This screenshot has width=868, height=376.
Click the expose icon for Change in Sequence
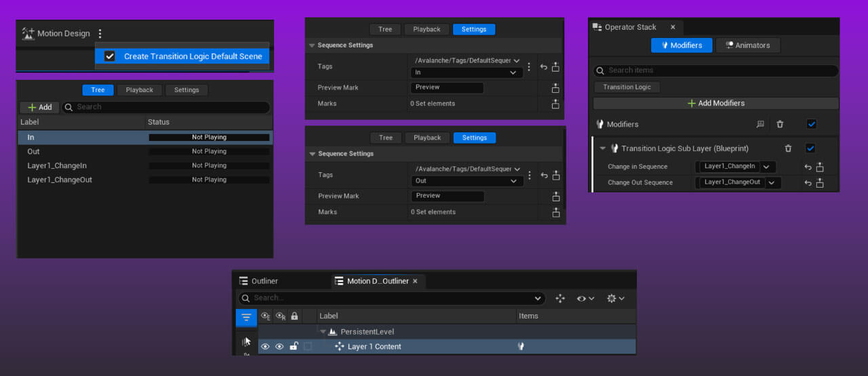coord(819,167)
